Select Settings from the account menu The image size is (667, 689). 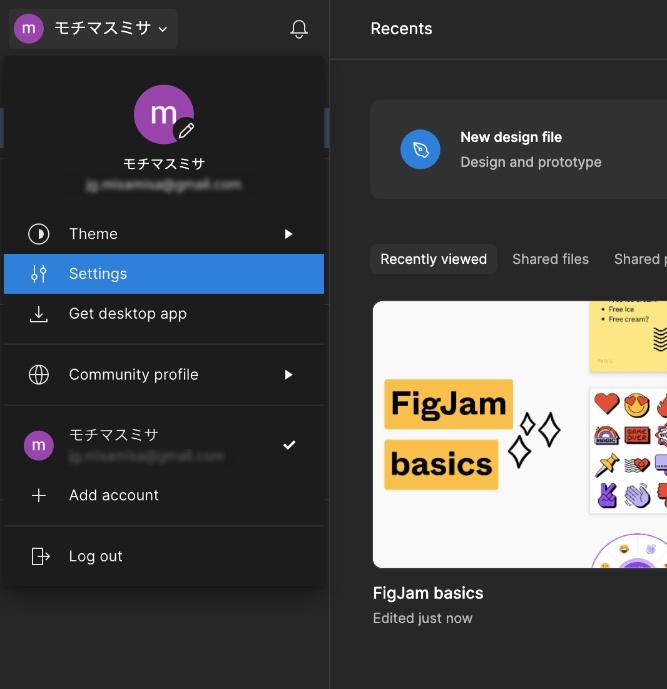pos(164,274)
